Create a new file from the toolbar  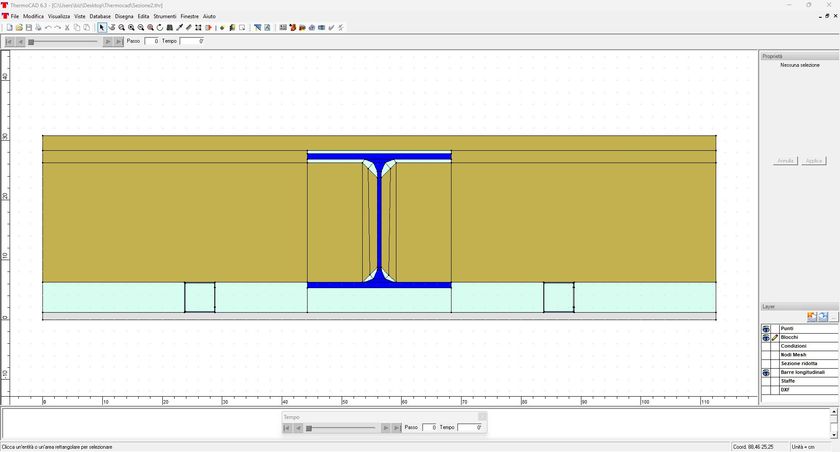pyautogui.click(x=9, y=27)
